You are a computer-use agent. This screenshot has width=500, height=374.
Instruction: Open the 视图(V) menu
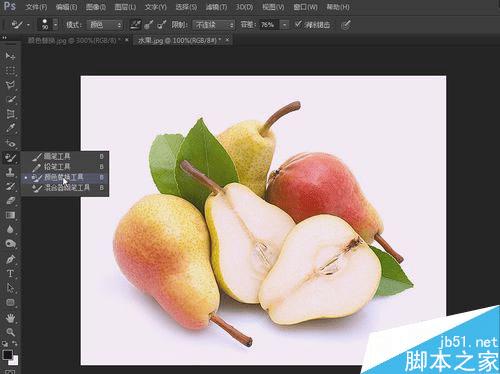click(273, 7)
